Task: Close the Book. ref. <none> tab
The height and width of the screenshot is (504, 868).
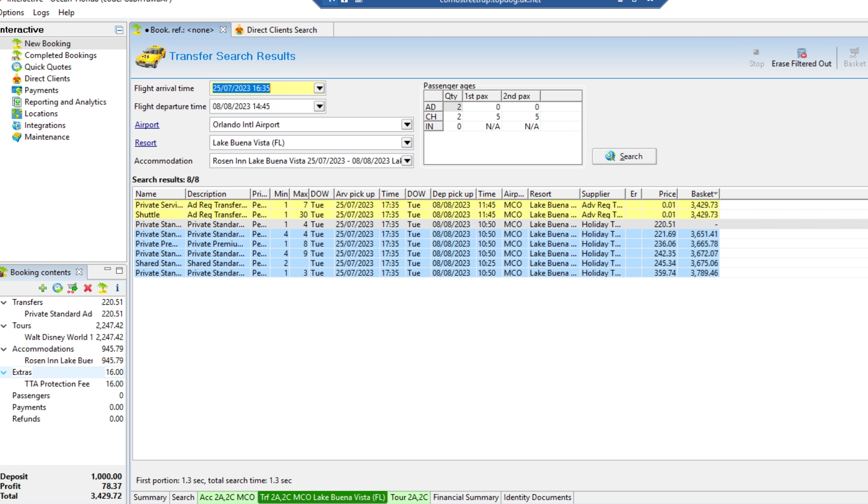Action: pyautogui.click(x=223, y=30)
